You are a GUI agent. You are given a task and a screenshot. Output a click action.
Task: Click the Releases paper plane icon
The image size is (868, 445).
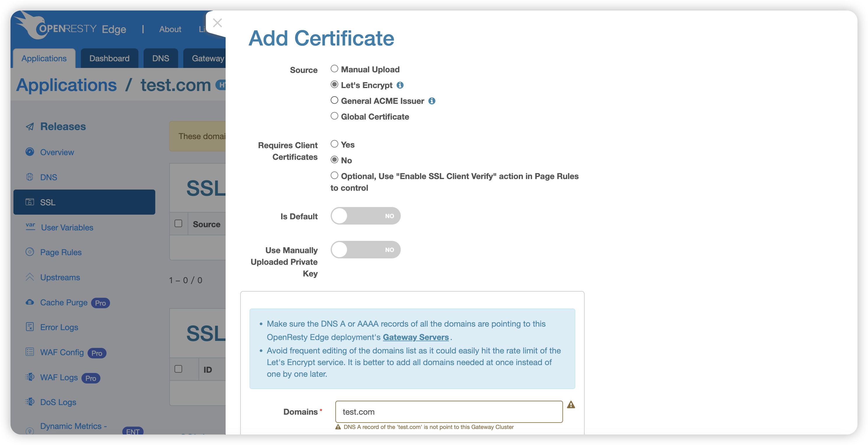click(30, 127)
